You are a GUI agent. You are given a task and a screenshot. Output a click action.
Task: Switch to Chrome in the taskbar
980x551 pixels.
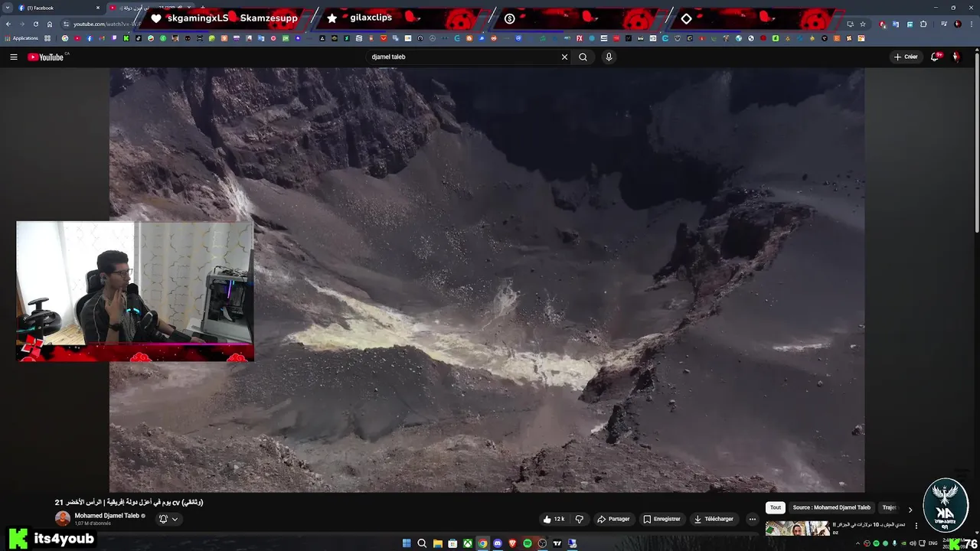click(482, 543)
